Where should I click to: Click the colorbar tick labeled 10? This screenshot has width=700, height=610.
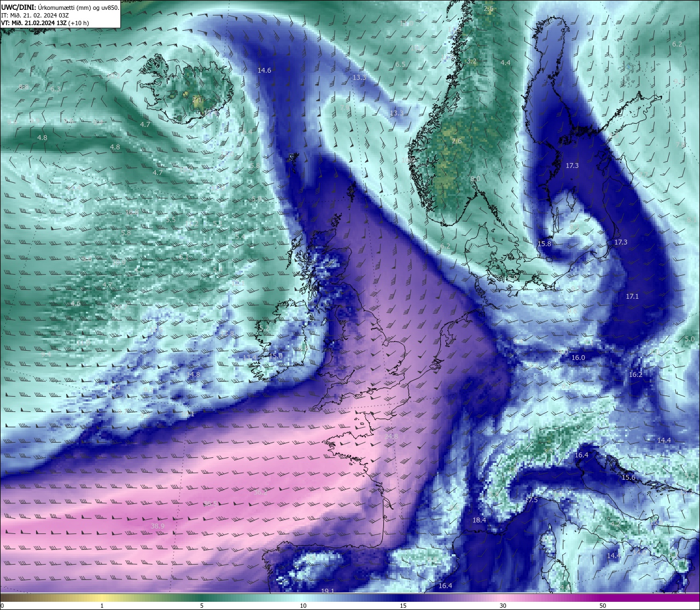(x=302, y=606)
